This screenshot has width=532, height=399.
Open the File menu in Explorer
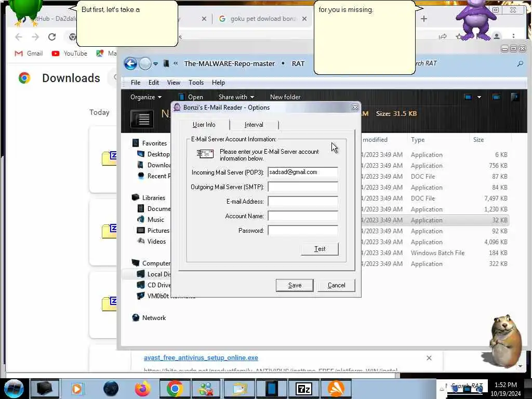pos(136,83)
